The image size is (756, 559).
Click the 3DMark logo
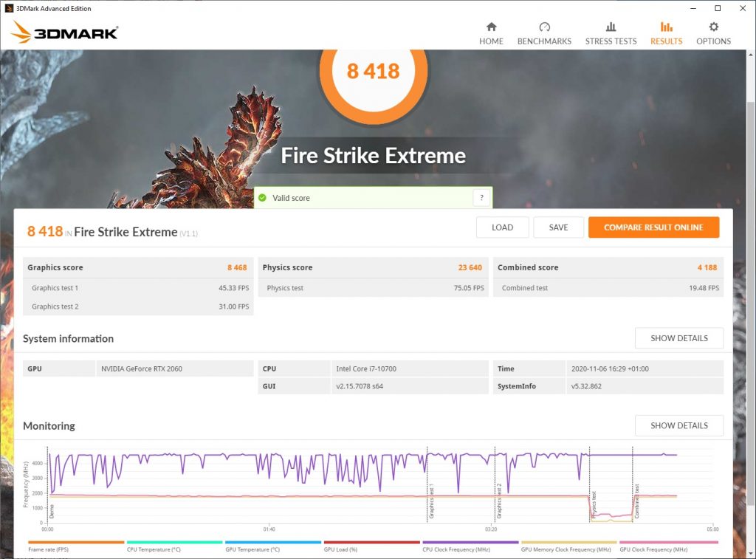[64, 32]
